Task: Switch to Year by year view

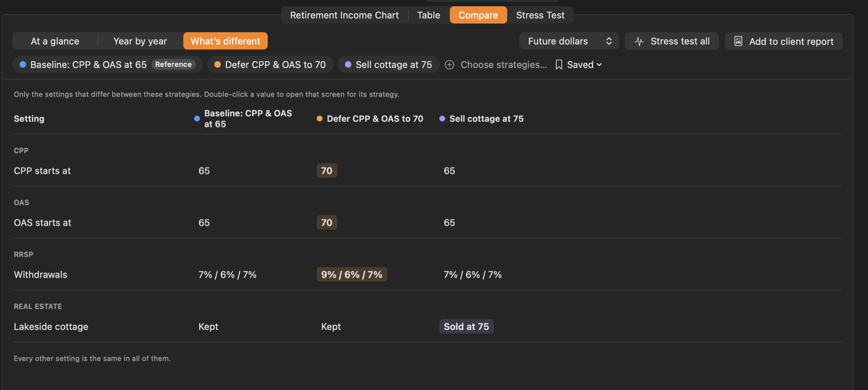Action: pos(140,41)
